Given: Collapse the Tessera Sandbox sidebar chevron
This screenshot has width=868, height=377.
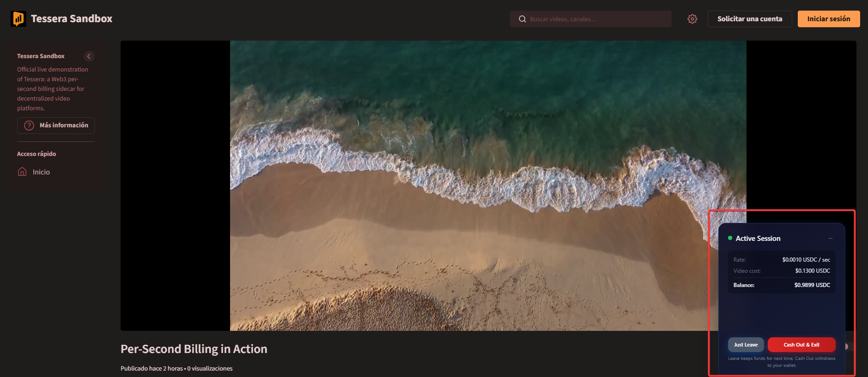Looking at the screenshot, I should (x=89, y=56).
